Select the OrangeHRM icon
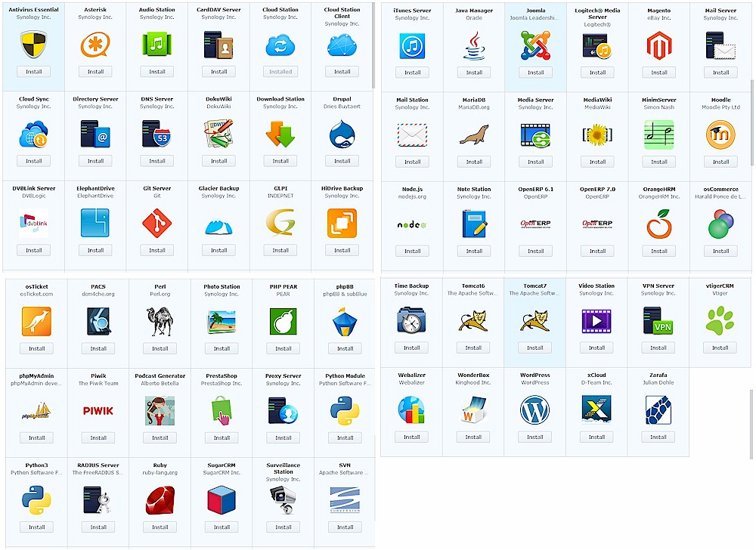 click(659, 224)
